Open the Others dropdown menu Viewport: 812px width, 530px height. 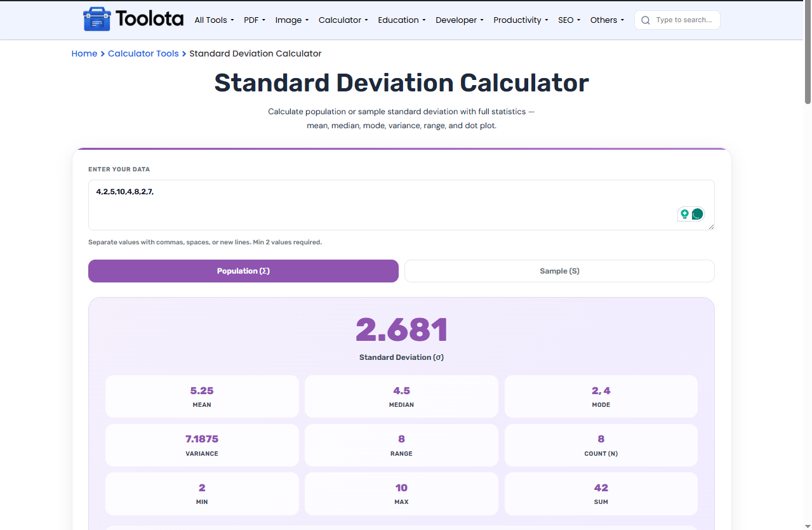coord(607,20)
